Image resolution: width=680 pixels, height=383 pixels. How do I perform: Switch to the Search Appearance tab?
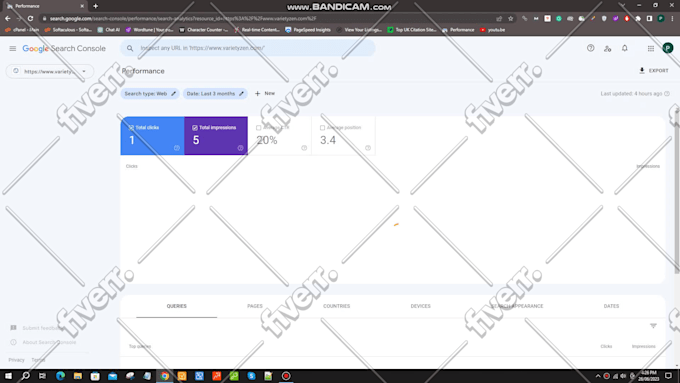click(517, 306)
